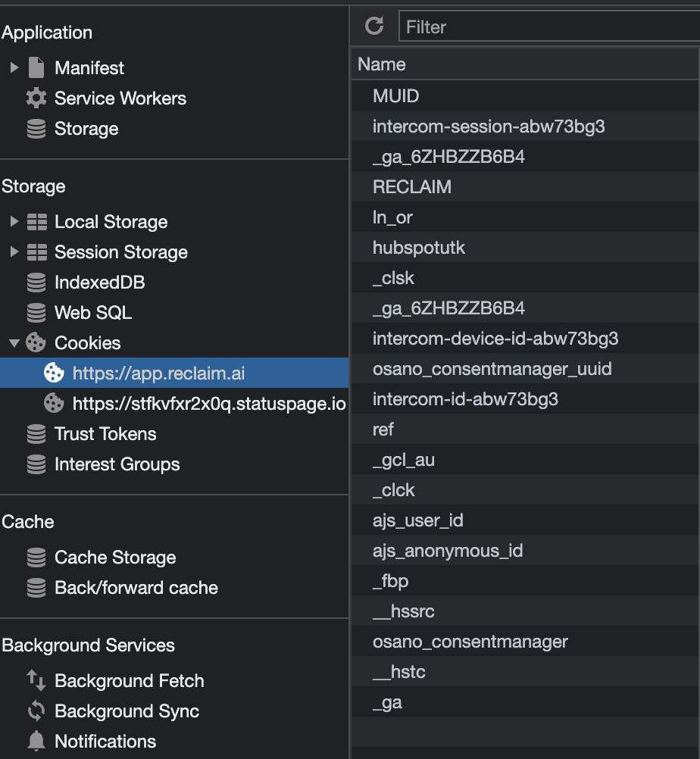This screenshot has width=700, height=759.
Task: Select the osano_consentmanager_uuid cookie
Action: coord(525,369)
